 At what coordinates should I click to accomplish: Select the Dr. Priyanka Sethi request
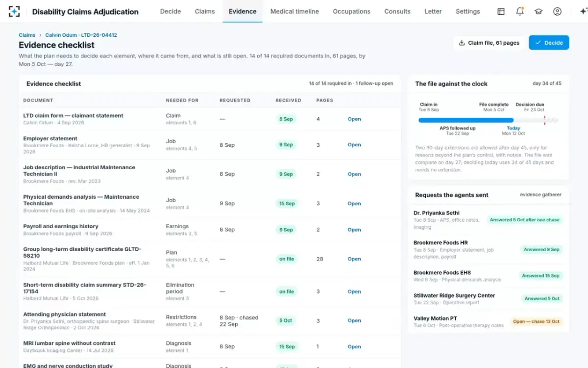(x=488, y=220)
